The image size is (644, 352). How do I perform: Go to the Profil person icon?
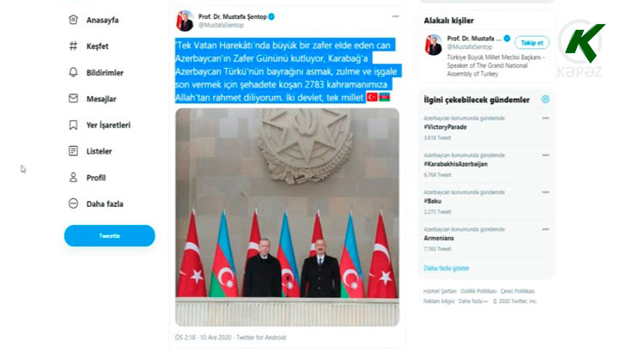click(x=73, y=178)
